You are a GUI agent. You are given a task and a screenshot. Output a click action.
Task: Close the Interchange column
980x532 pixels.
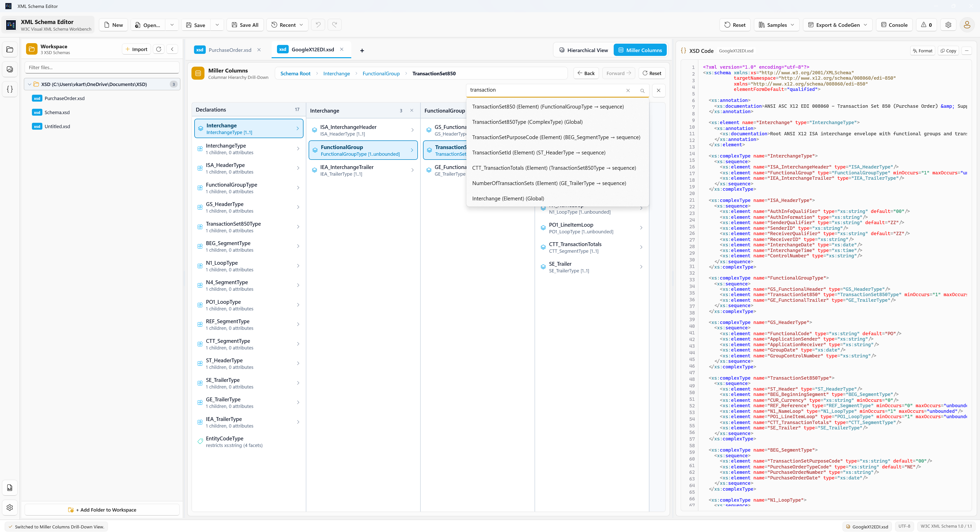412,110
